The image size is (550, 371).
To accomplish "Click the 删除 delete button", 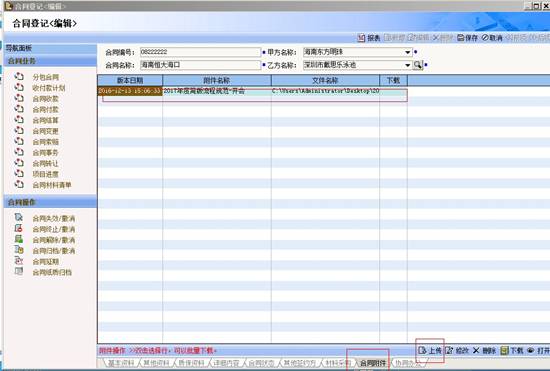I will tap(484, 350).
